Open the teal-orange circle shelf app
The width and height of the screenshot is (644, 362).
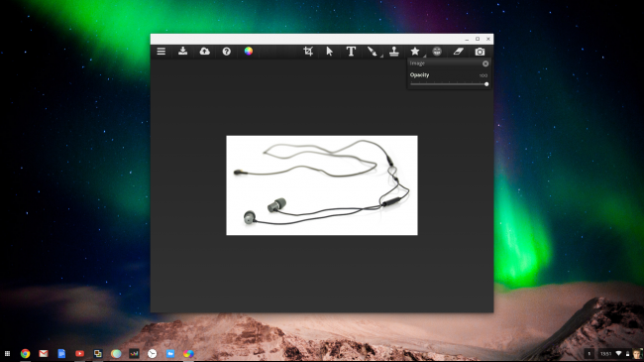(x=116, y=354)
